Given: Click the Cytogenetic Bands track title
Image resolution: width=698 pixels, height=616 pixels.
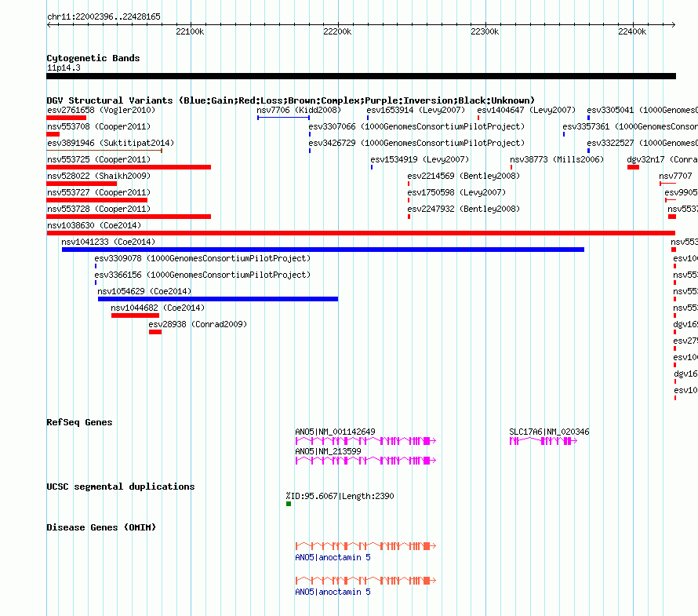Looking at the screenshot, I should pos(93,58).
